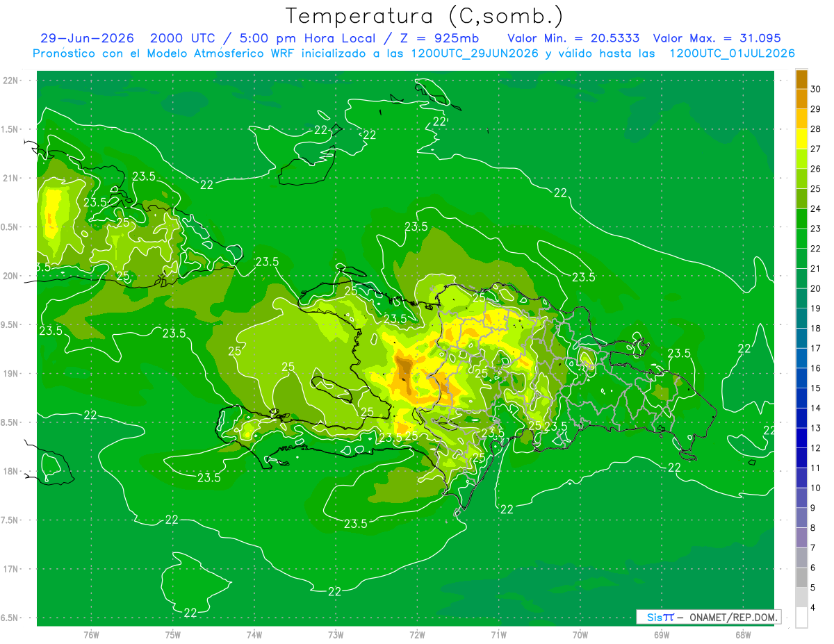Click the '22N' latitude axis label
Viewport: 834px width, 644px height.
pos(11,81)
